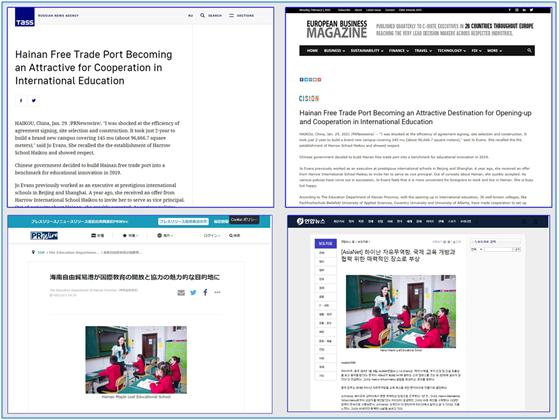Open the Travel menu item
559x420 pixels.
click(423, 51)
